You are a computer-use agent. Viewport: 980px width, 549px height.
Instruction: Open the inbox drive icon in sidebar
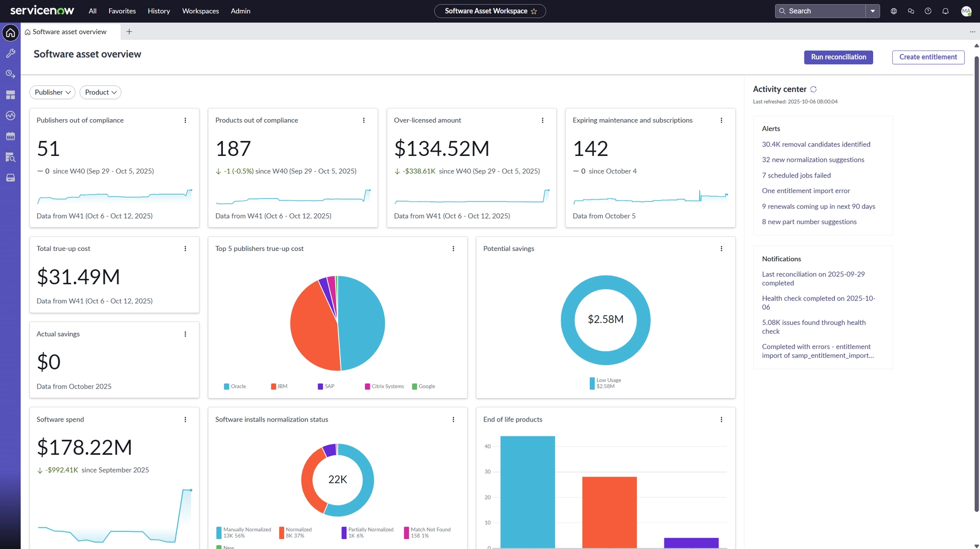tap(10, 178)
